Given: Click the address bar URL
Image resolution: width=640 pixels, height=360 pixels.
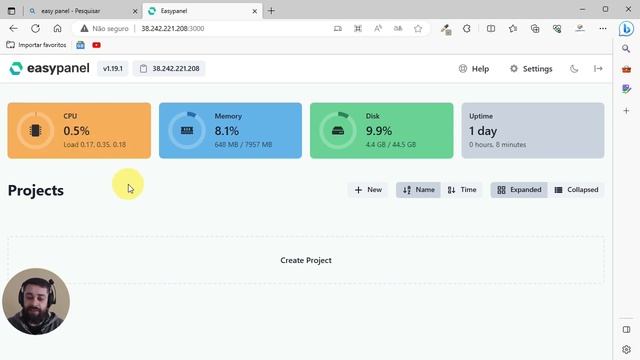Looking at the screenshot, I should click(x=173, y=29).
